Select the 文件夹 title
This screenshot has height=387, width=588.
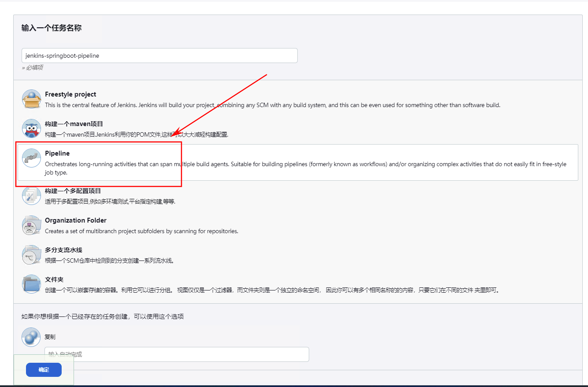pyautogui.click(x=54, y=279)
